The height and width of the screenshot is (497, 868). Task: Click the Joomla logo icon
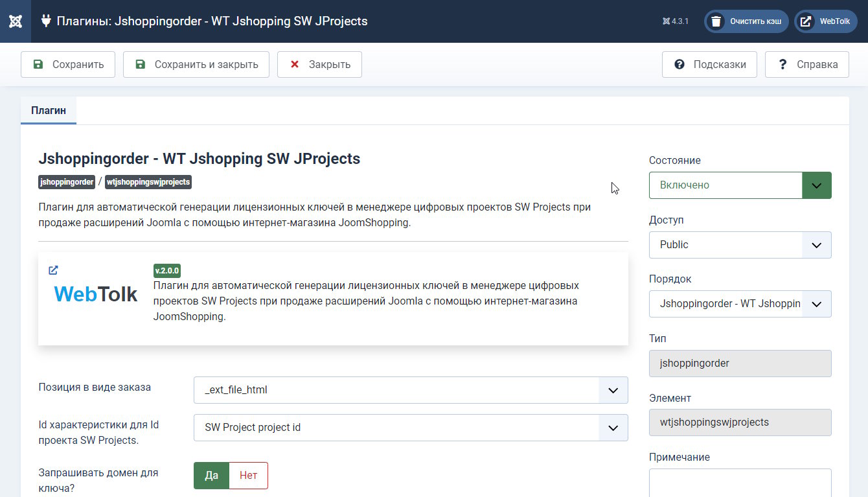click(x=16, y=21)
